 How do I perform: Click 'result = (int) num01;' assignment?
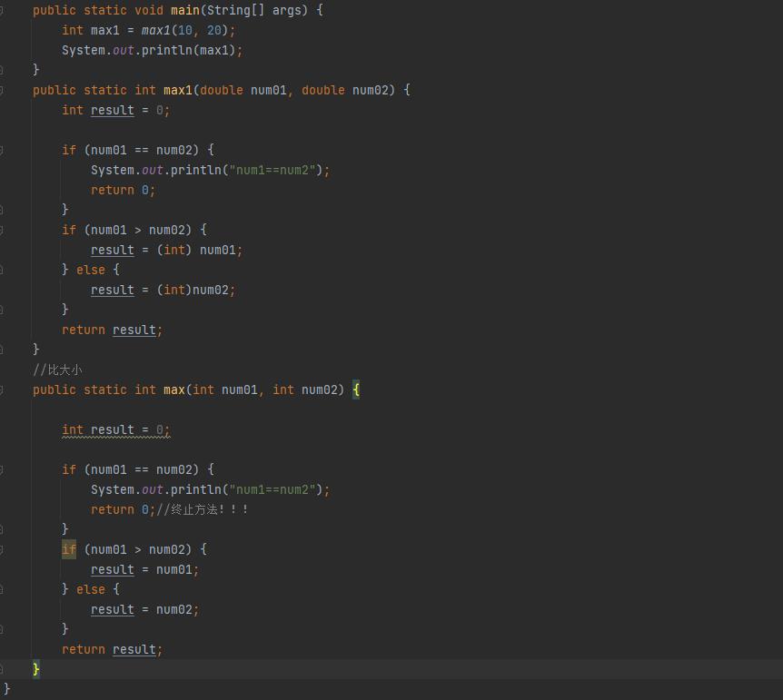pyautogui.click(x=166, y=251)
